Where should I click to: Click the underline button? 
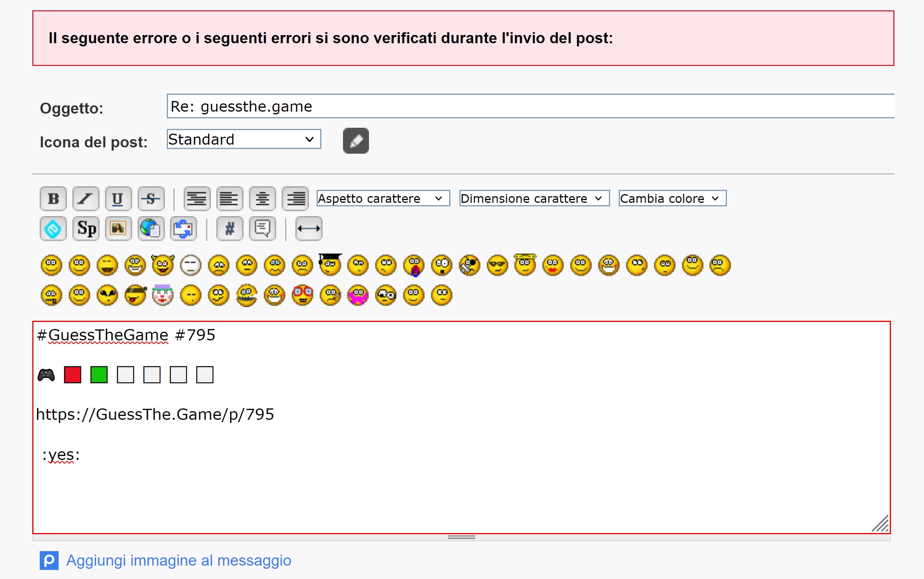pyautogui.click(x=118, y=199)
